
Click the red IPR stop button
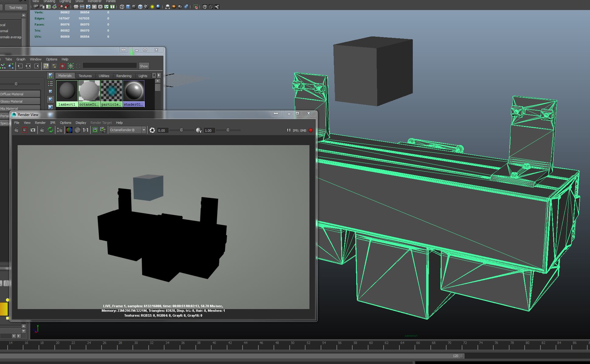click(311, 130)
